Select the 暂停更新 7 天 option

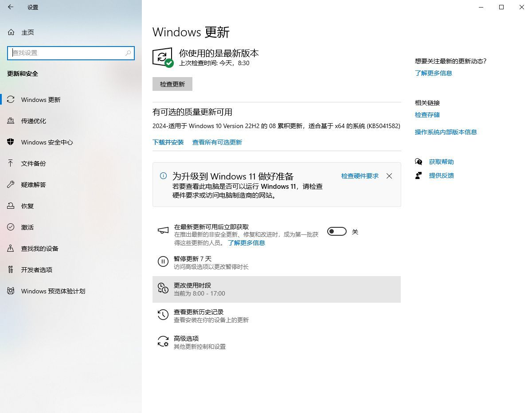tap(277, 263)
